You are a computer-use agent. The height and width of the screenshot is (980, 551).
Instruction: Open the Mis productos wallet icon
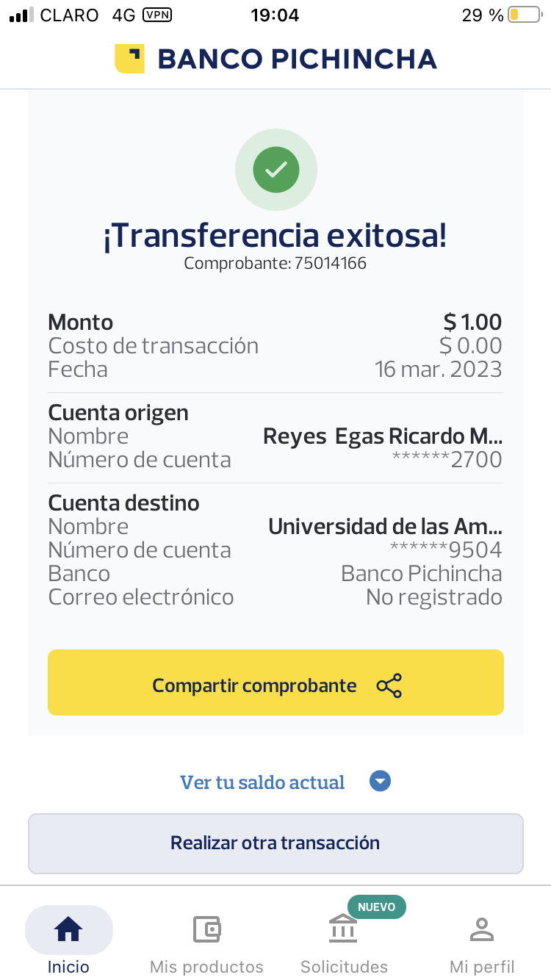pyautogui.click(x=206, y=929)
